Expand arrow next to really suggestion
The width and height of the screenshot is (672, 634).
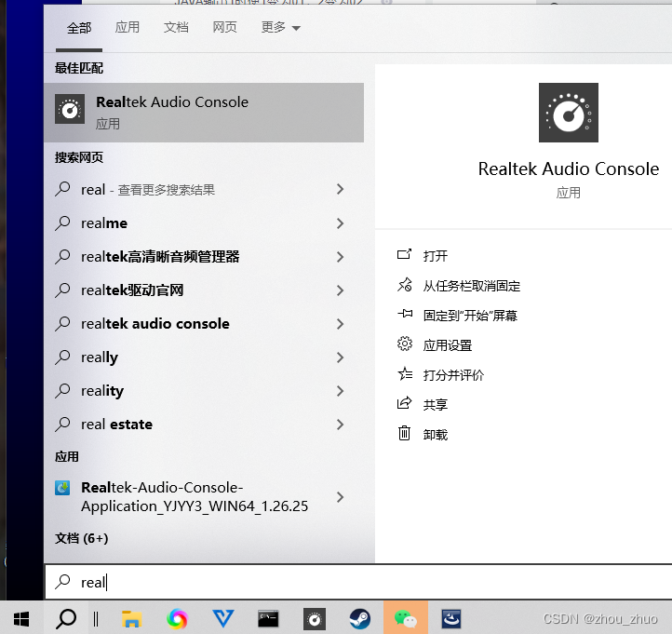[x=341, y=357]
